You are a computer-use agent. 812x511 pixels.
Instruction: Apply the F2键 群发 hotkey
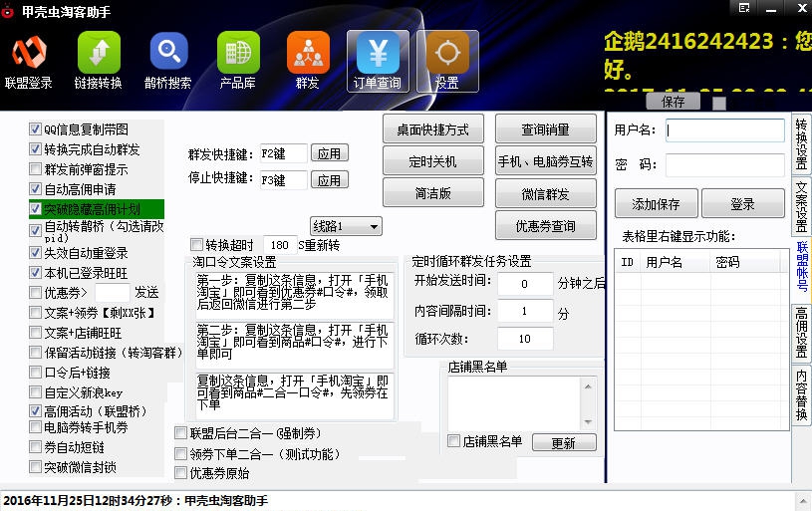[x=330, y=153]
